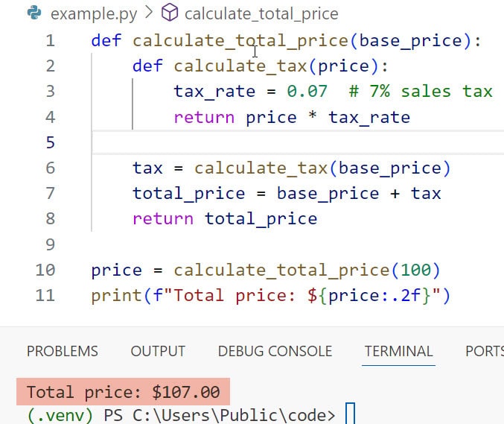The image size is (504, 424).
Task: Open the DEBUG CONSOLE tab
Action: tap(275, 351)
